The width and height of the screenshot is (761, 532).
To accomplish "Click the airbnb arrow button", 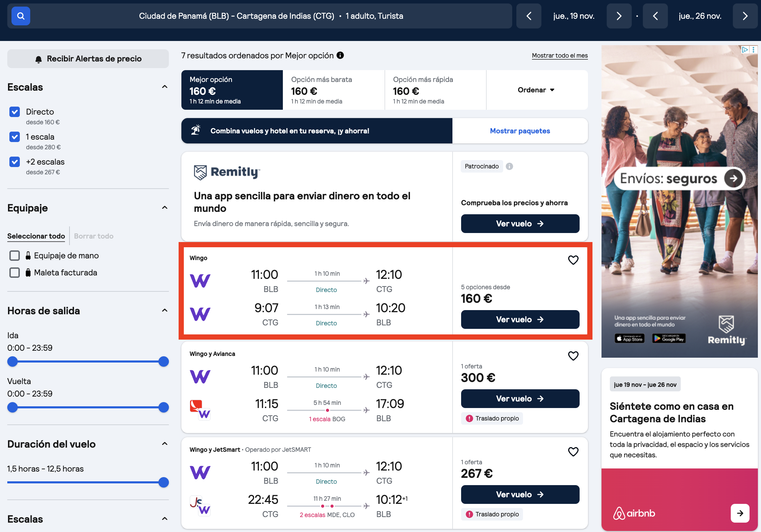I will (740, 513).
